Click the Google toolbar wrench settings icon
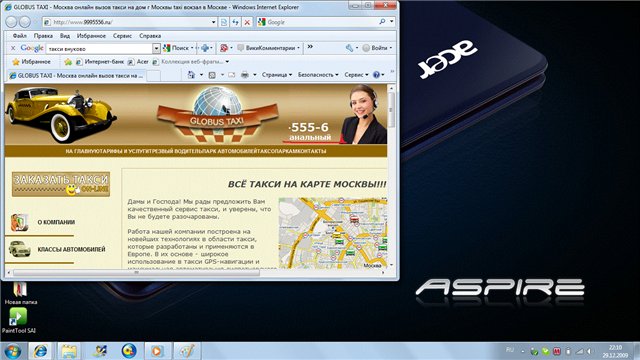Viewport: 640px width, 360px height. tap(349, 48)
